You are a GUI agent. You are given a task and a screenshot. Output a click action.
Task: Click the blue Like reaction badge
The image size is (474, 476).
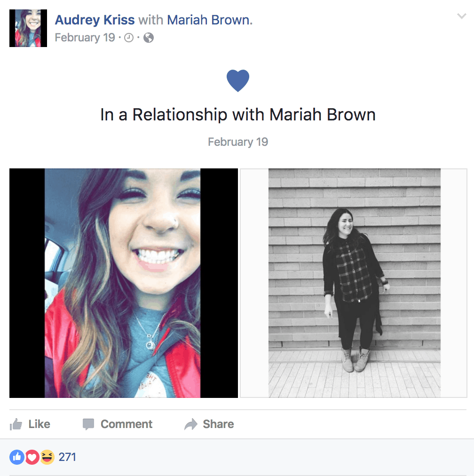coord(17,457)
